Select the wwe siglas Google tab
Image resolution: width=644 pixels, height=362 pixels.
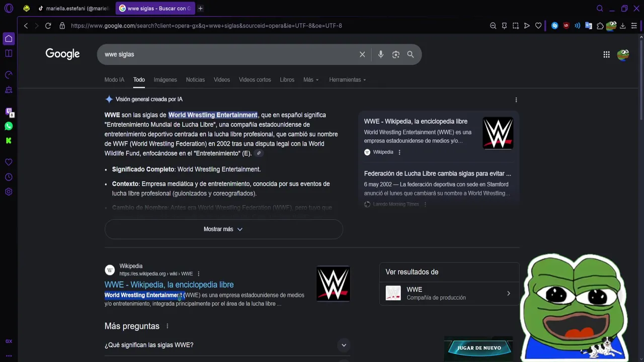155,8
